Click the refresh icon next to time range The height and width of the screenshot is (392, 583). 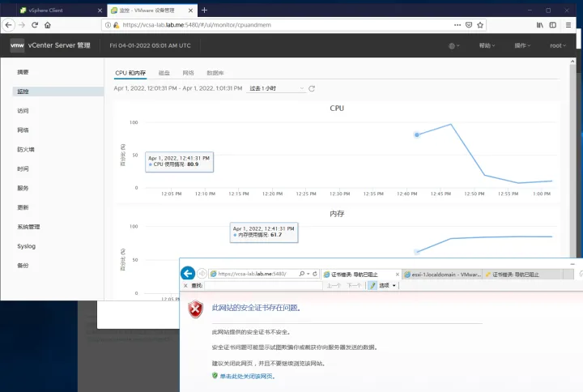(312, 88)
